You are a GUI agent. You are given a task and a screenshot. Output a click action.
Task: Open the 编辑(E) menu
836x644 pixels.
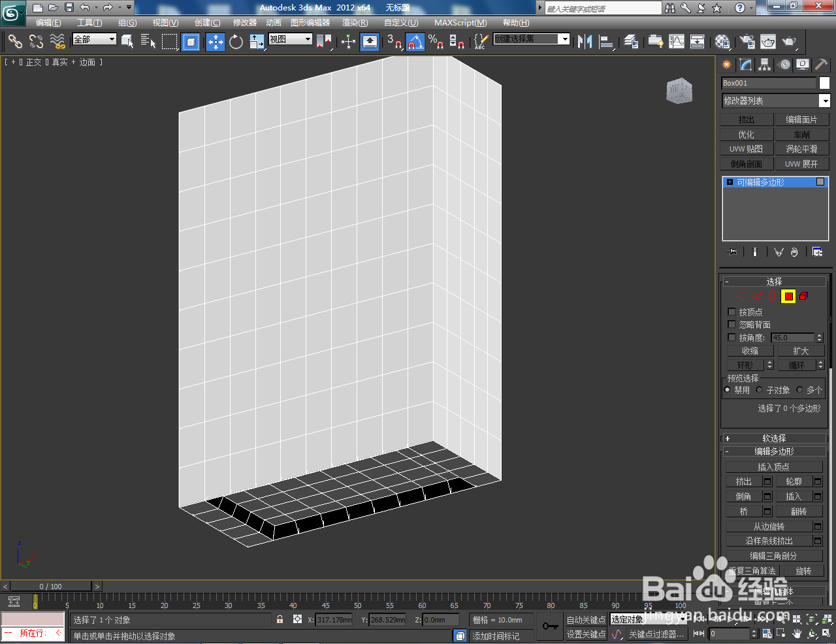point(48,23)
